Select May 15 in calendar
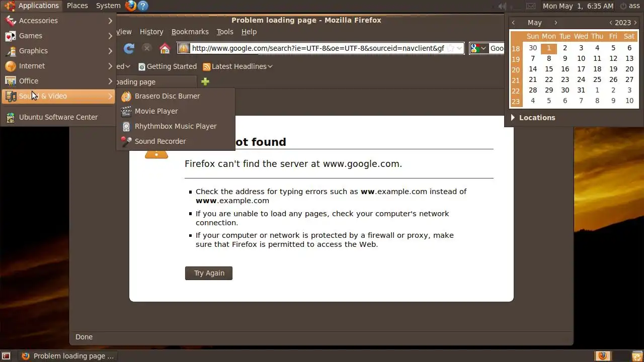The image size is (644, 362). [x=549, y=69]
